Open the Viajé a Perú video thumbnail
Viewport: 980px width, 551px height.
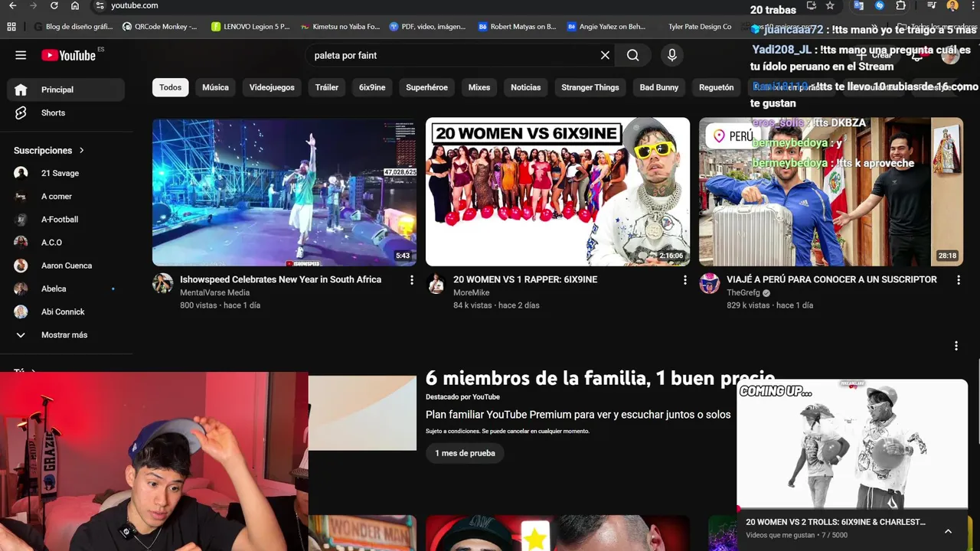831,191
